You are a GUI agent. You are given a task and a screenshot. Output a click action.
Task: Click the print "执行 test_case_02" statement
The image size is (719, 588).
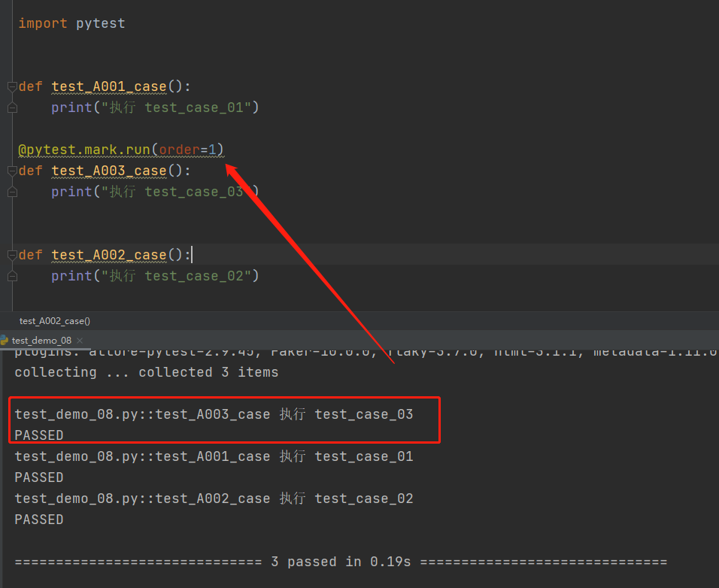click(155, 276)
